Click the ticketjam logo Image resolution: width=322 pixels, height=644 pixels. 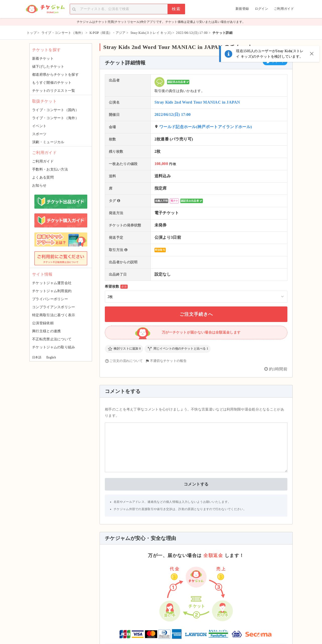pos(45,9)
